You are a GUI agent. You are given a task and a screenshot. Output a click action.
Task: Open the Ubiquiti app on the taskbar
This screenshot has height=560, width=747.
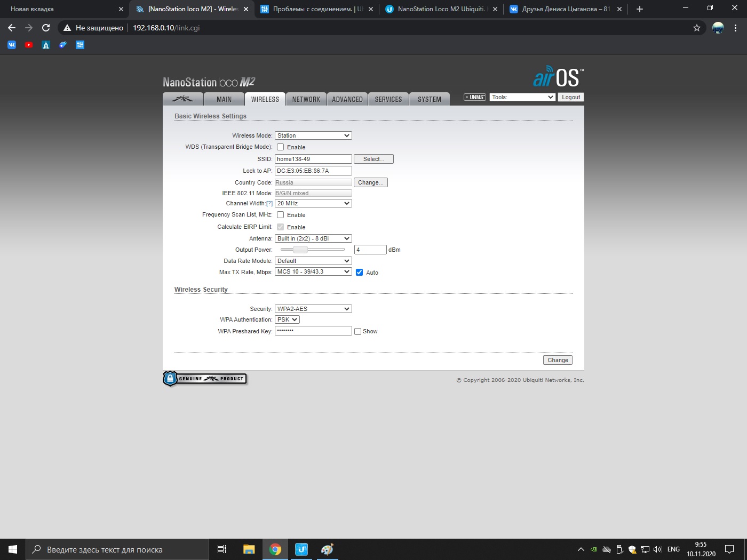pyautogui.click(x=301, y=549)
